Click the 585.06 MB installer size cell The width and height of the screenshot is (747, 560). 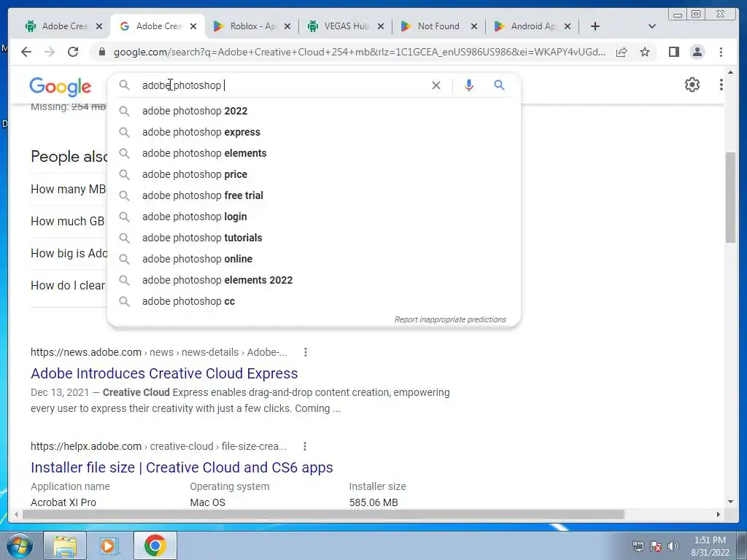(x=373, y=502)
